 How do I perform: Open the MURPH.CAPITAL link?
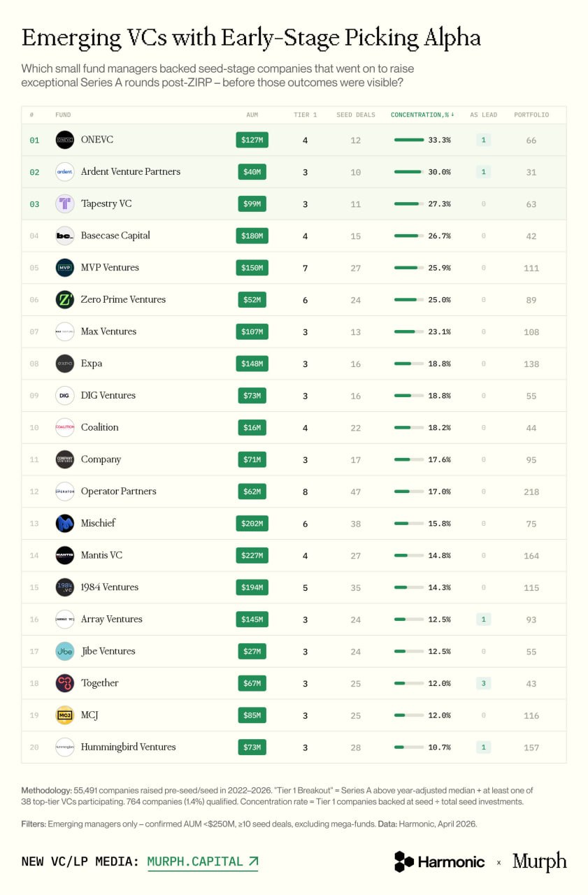pos(202,861)
